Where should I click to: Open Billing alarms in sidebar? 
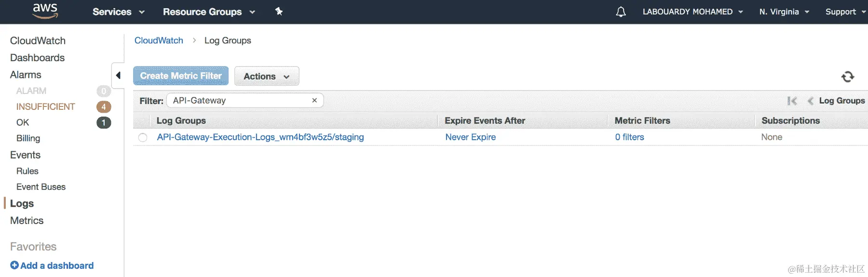tap(28, 138)
